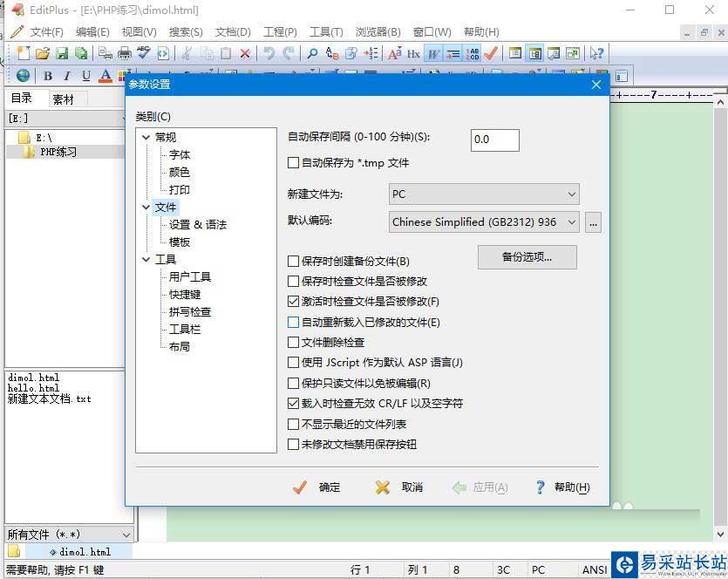This screenshot has height=579, width=728.
Task: Run spell check with the ABC icon
Action: [x=144, y=53]
